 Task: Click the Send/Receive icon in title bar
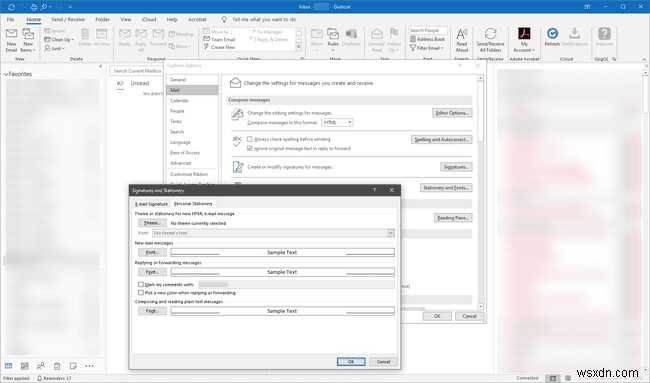11,7
